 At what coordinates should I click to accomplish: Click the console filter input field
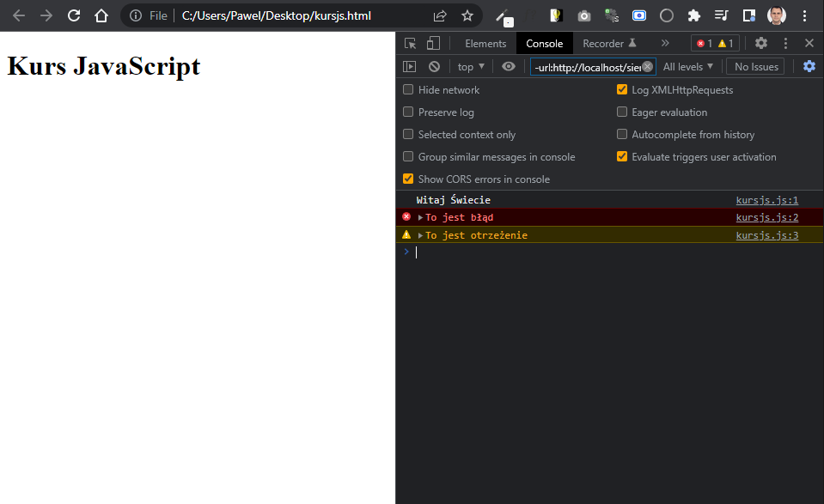point(586,67)
